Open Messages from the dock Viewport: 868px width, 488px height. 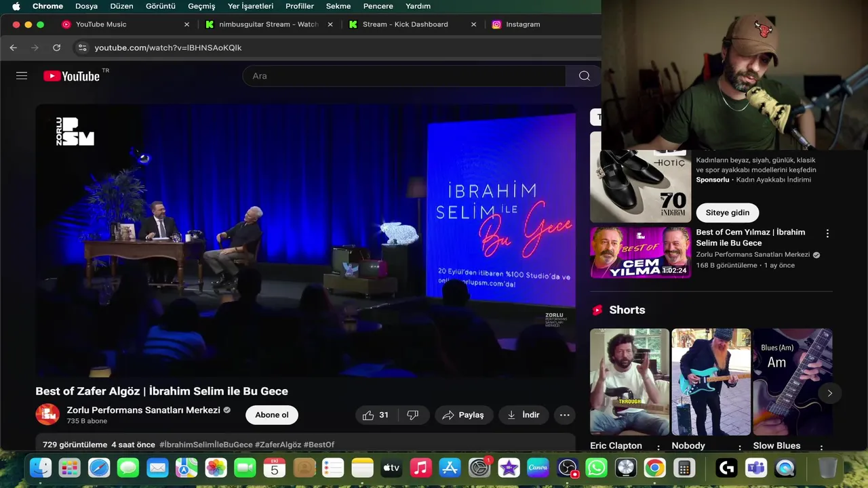tap(128, 468)
